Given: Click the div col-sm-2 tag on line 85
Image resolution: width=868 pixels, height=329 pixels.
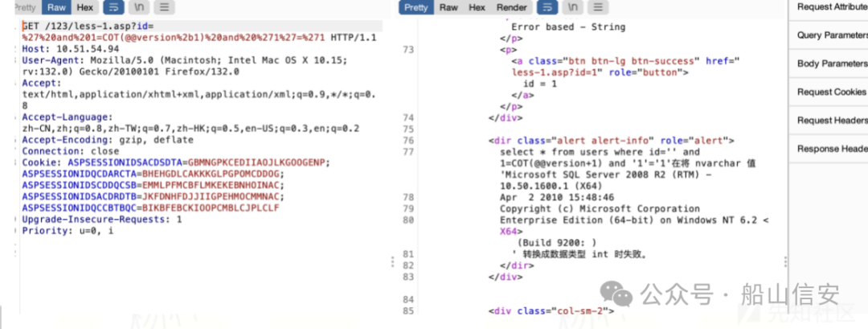Looking at the screenshot, I should pyautogui.click(x=551, y=310).
